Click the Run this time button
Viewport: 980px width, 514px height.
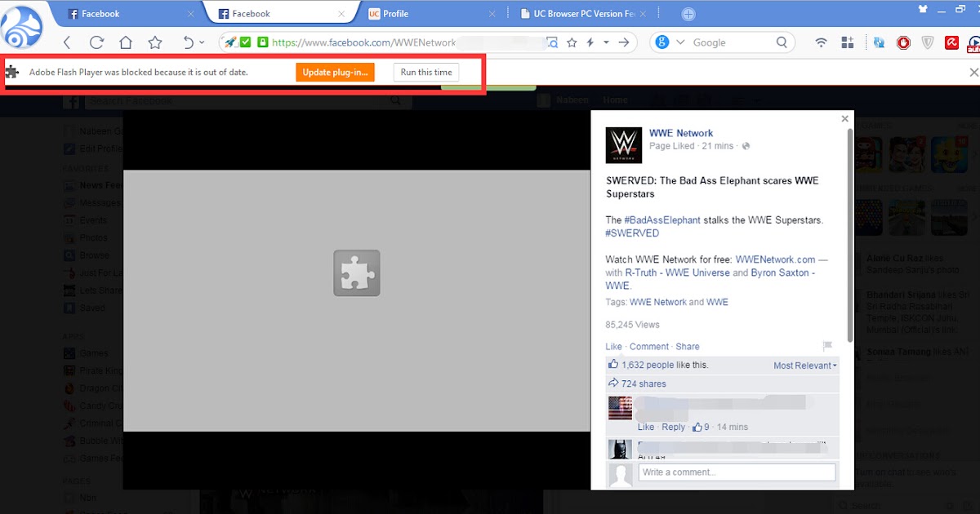(x=426, y=72)
